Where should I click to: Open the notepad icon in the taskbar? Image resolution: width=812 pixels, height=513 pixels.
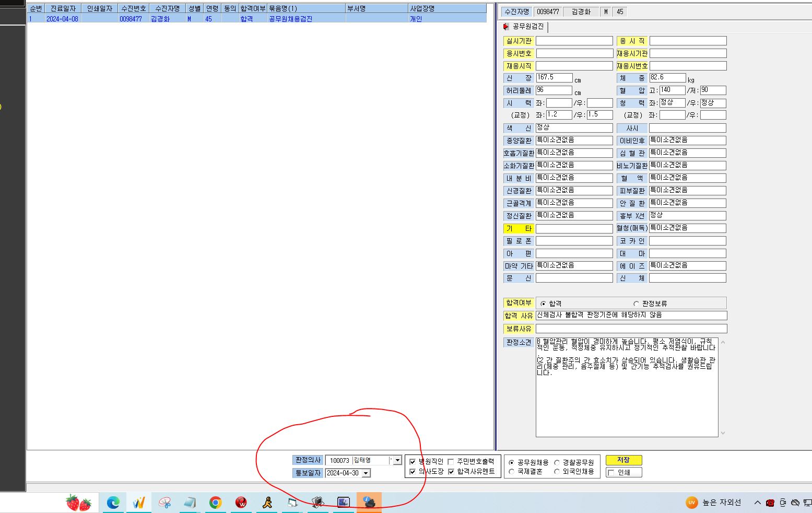coord(190,503)
